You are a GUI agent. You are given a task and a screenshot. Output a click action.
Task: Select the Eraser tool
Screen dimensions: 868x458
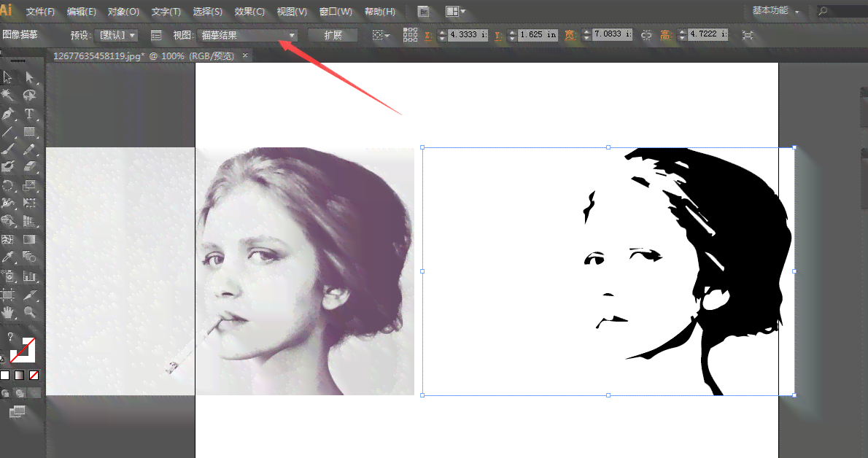point(29,167)
